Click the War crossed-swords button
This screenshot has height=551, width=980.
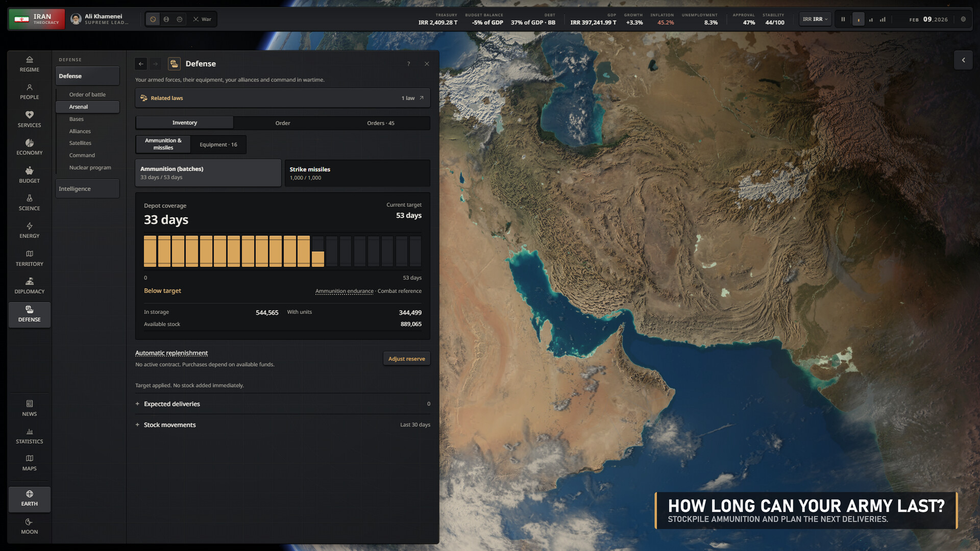202,19
